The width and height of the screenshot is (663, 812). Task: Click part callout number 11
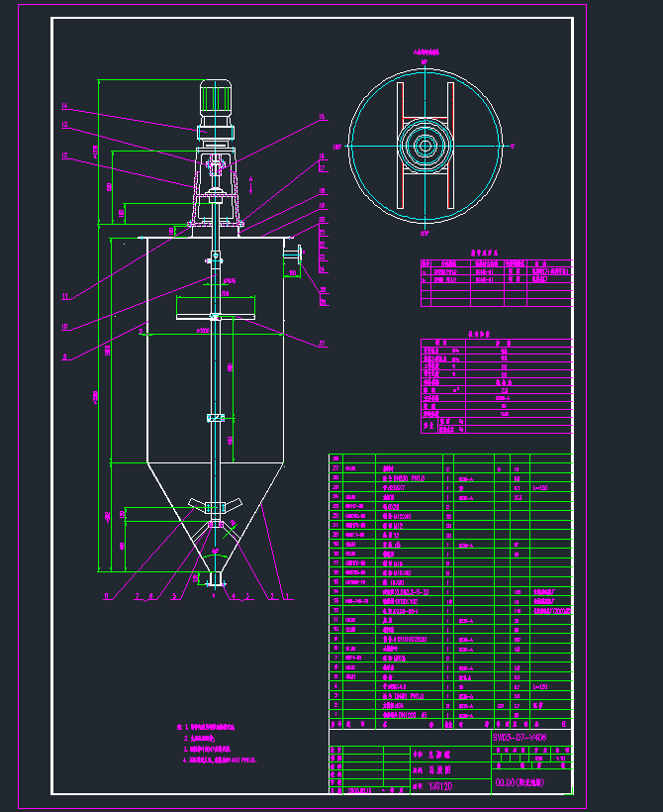pos(64,296)
